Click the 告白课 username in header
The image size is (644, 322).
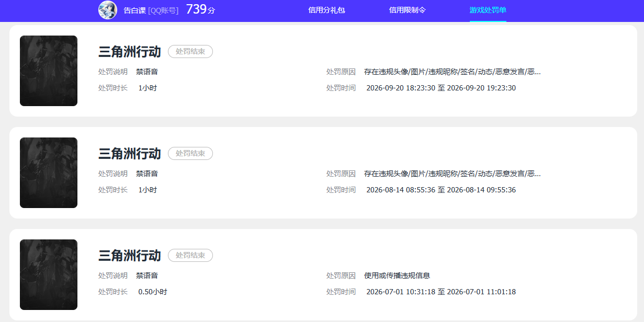tap(134, 10)
